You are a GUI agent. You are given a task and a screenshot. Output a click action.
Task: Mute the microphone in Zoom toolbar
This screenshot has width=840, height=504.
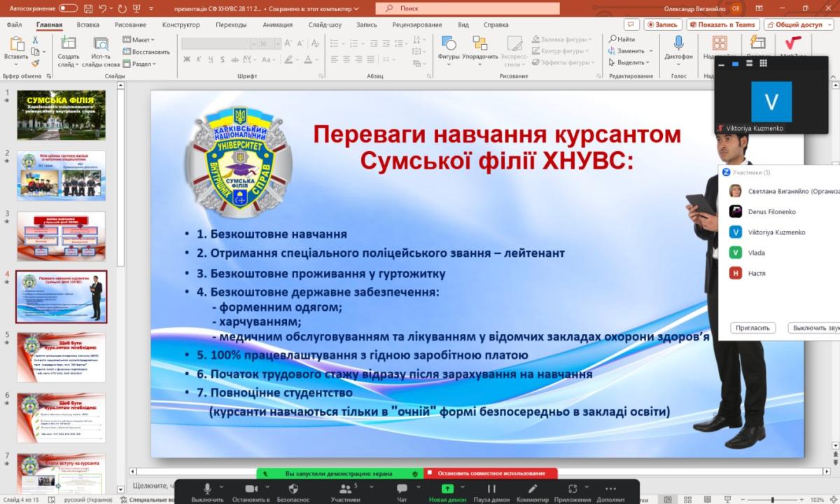click(207, 489)
